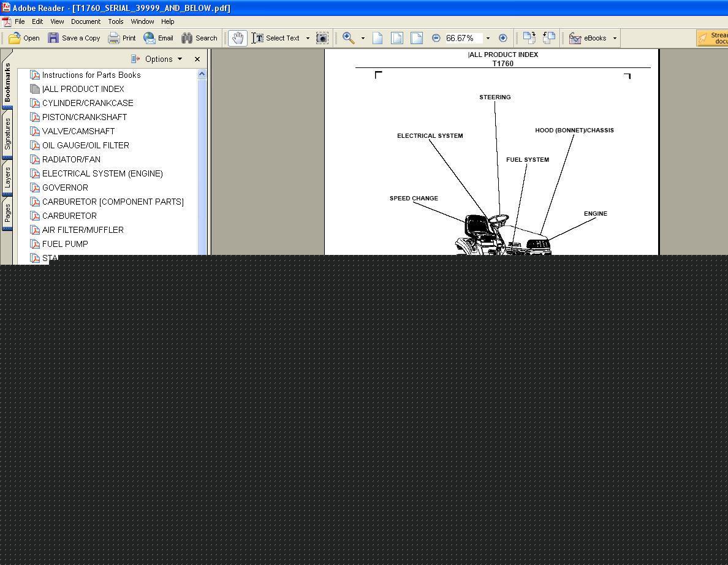The image size is (728, 565).
Task: Open Instructions for Parts Books bookmark
Action: pos(91,75)
